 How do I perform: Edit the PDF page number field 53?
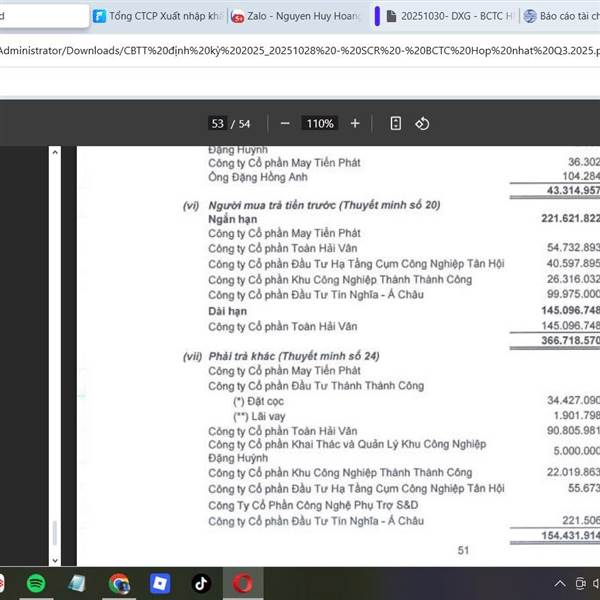coord(217,124)
